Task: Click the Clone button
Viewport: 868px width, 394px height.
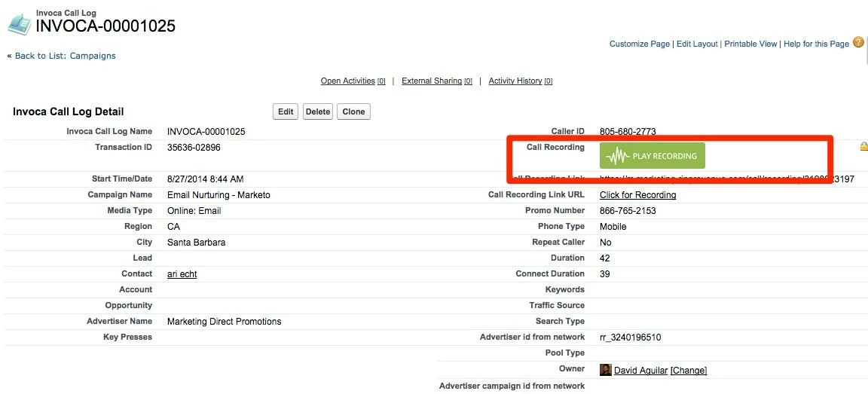Action: click(x=353, y=111)
